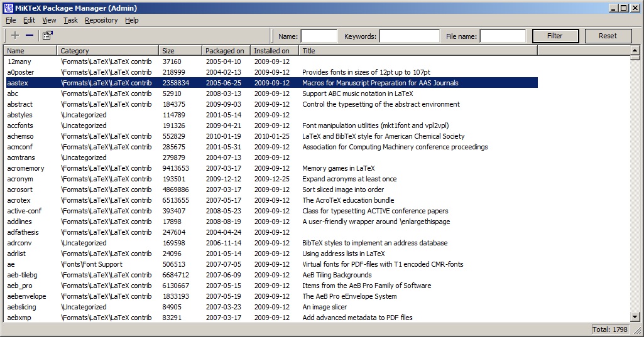Select the aeb-tilebg package row
644x337 pixels.
click(272, 275)
